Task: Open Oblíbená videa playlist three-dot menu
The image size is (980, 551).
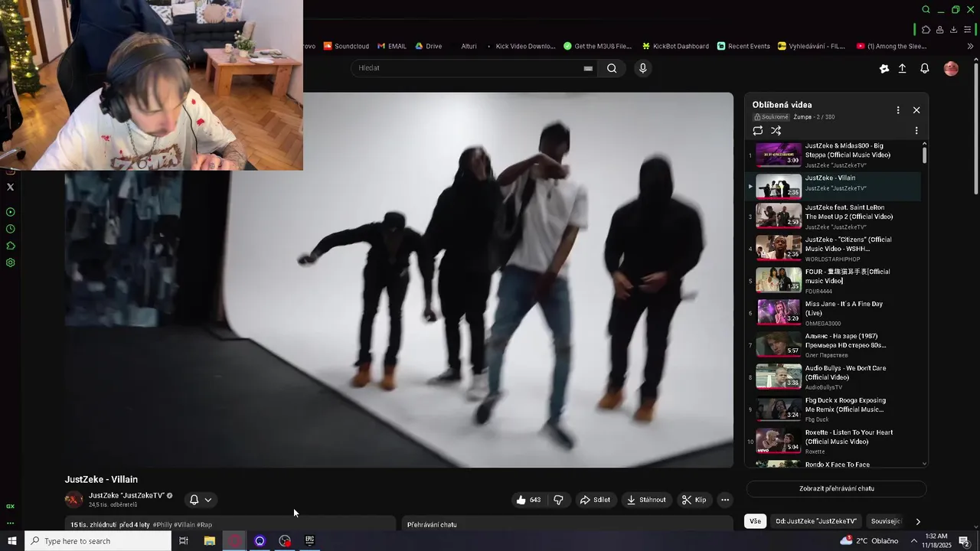Action: (x=898, y=110)
